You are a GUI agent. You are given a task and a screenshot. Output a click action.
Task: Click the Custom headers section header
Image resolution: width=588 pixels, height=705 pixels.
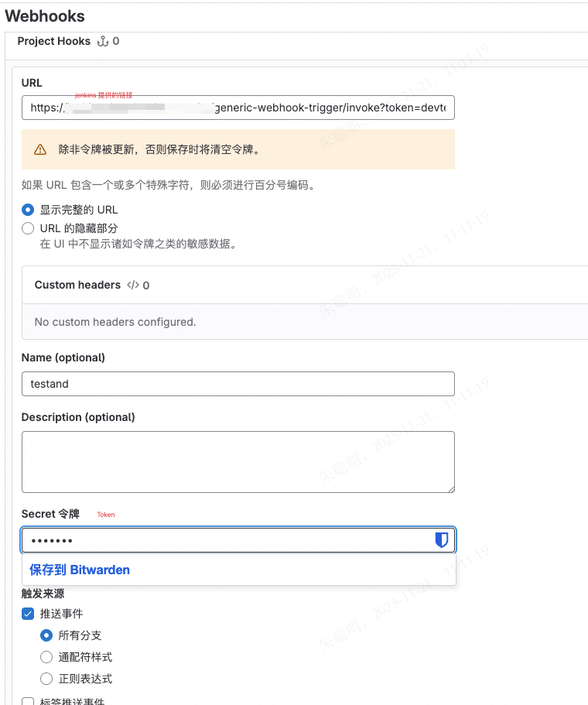[77, 285]
